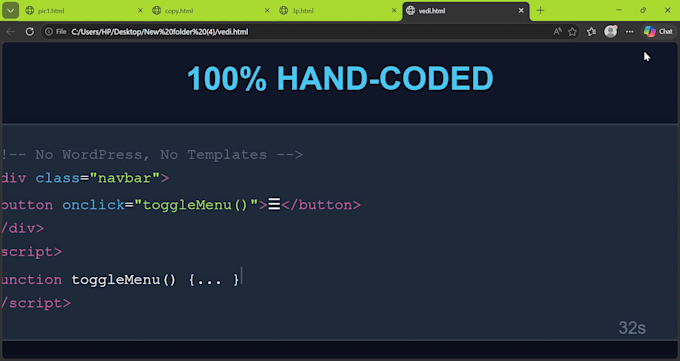Viewport: 680px width, 361px height.
Task: Switch to the copy.html tab
Action: [211, 11]
